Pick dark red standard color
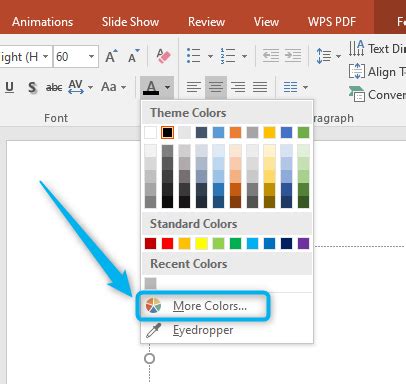 click(150, 243)
